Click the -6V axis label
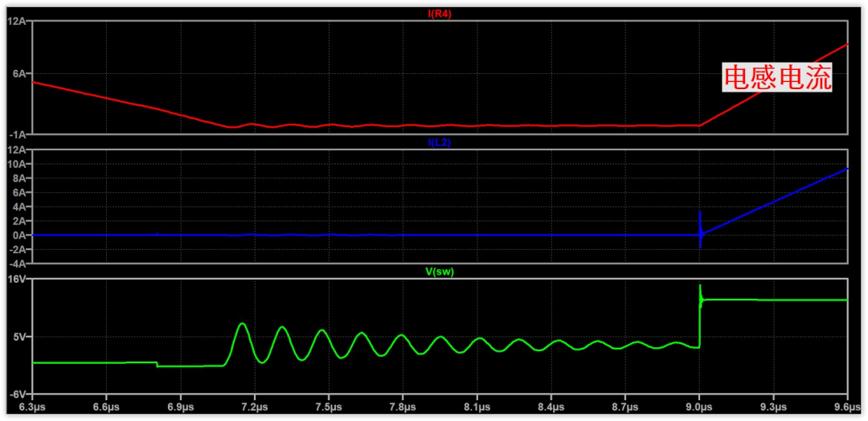Screen dimensions: 868x421 (x=18, y=394)
